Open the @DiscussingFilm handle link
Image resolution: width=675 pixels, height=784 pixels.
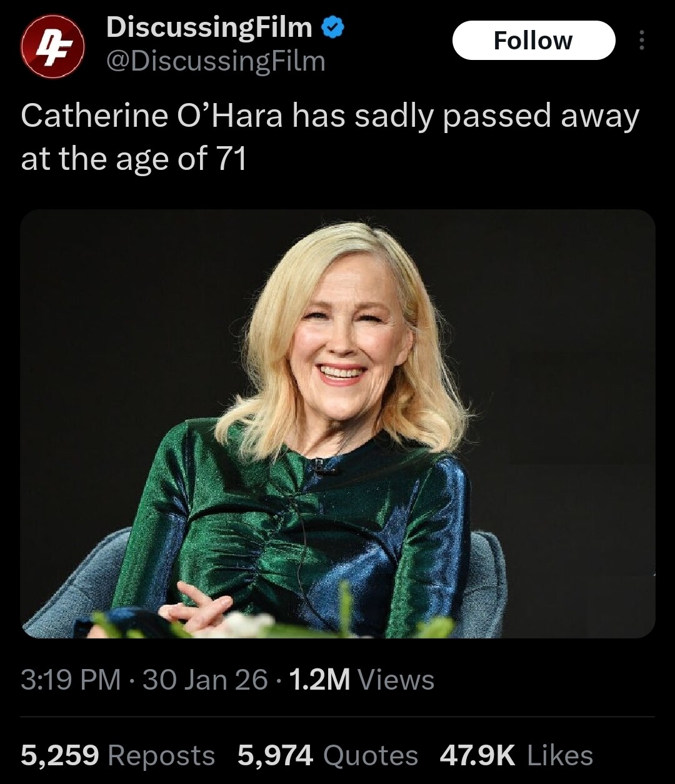216,62
